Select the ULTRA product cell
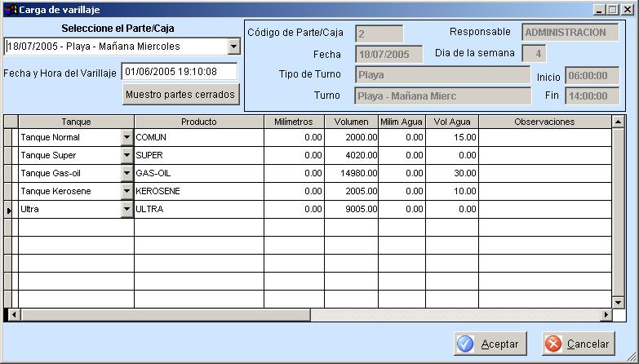Image resolution: width=639 pixels, height=364 pixels. click(x=199, y=210)
